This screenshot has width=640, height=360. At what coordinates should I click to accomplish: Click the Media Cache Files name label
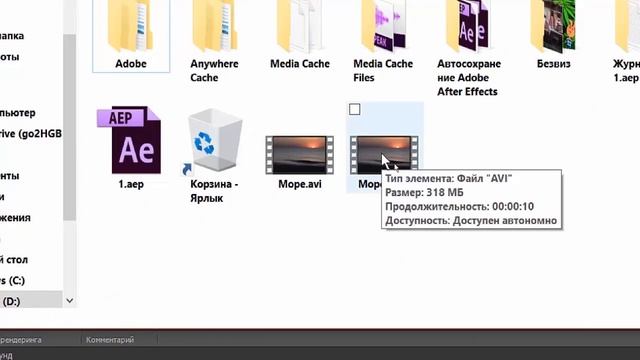[x=383, y=71]
